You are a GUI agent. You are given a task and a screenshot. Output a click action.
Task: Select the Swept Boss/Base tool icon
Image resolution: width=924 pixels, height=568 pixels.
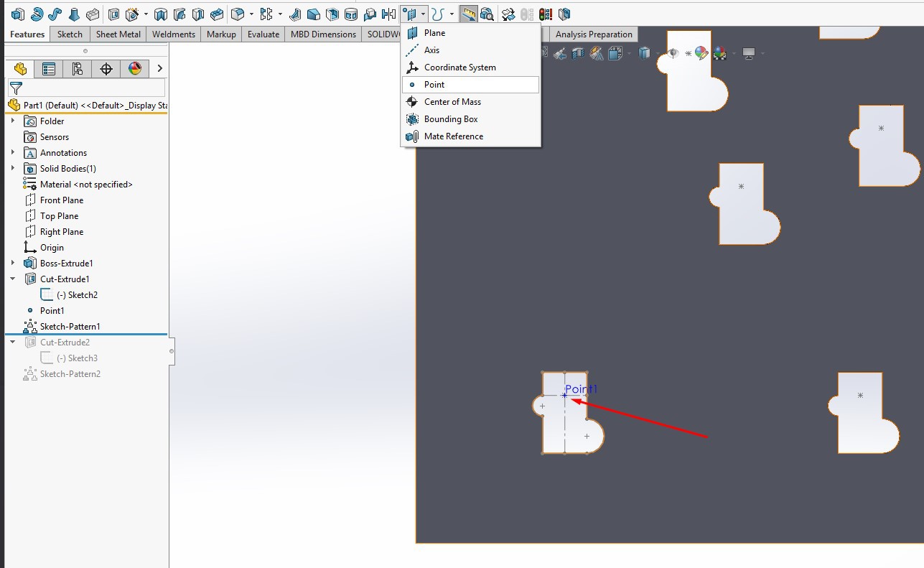55,14
